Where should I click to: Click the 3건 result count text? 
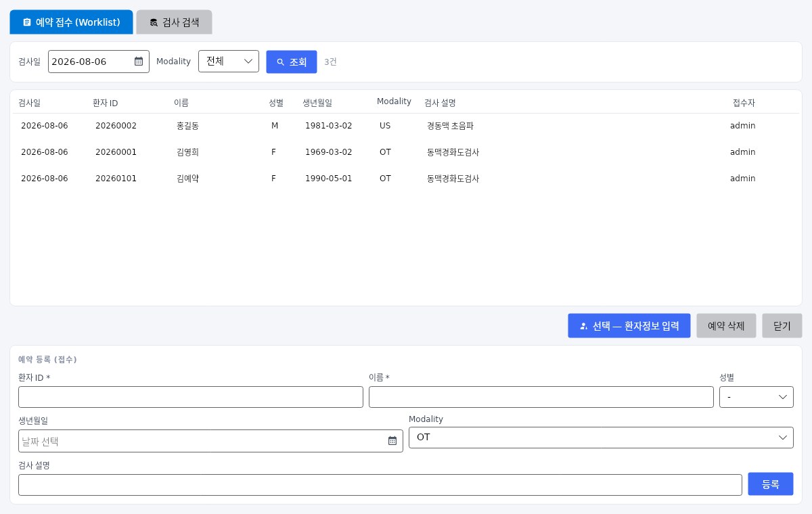[330, 62]
